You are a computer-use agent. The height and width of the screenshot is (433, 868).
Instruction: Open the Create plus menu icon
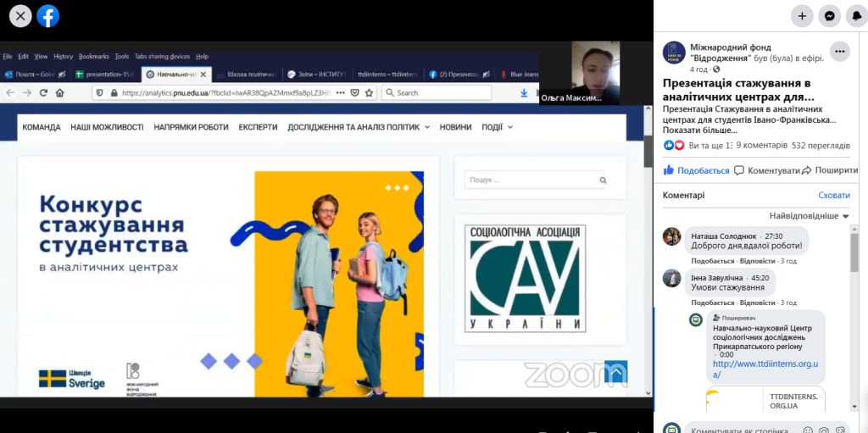[802, 15]
